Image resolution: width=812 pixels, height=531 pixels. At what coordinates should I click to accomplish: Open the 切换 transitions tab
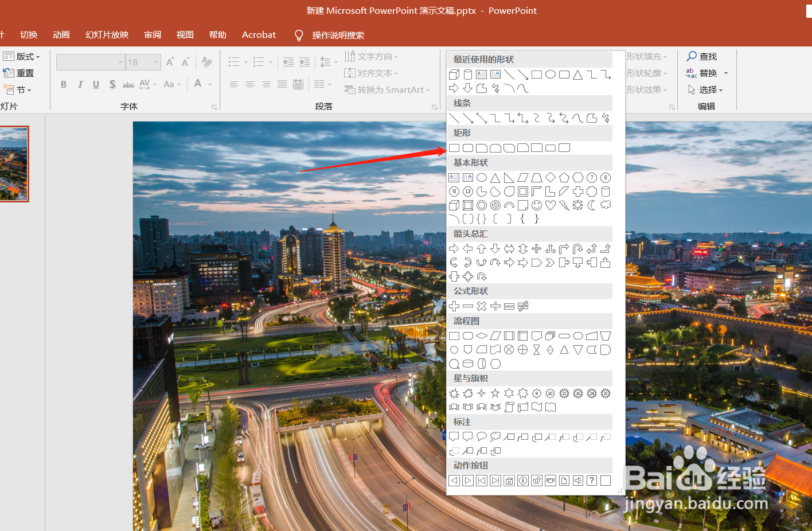(x=29, y=35)
